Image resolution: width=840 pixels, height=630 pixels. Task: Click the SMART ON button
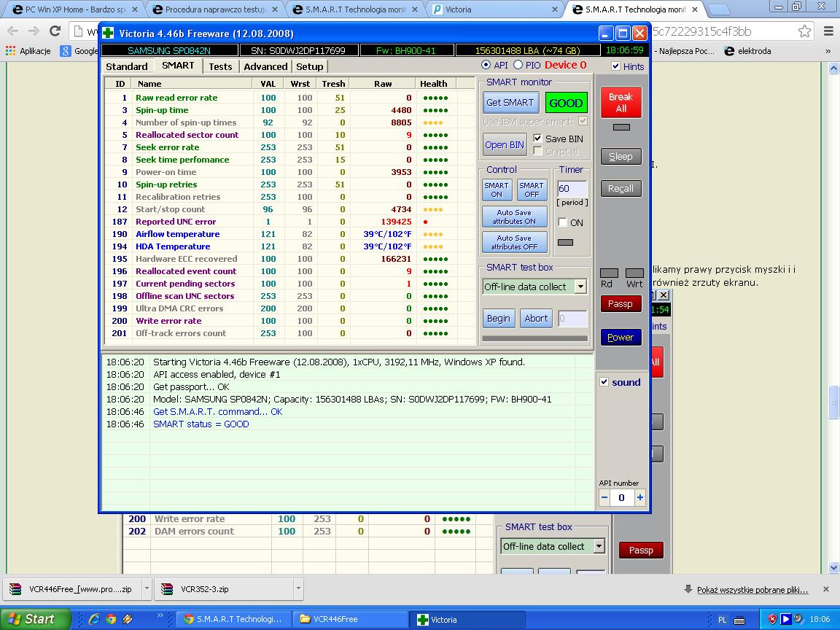(x=497, y=190)
